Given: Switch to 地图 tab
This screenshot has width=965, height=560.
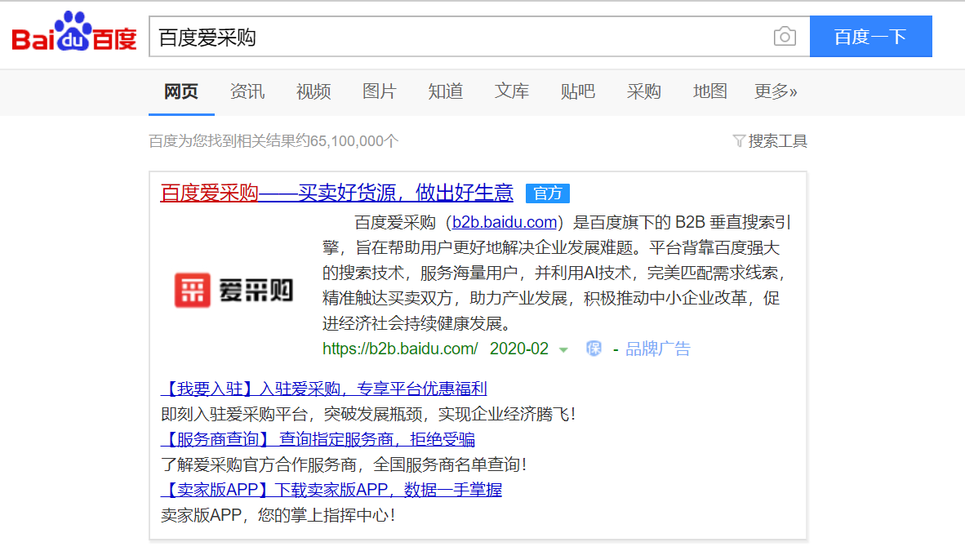Looking at the screenshot, I should [709, 91].
